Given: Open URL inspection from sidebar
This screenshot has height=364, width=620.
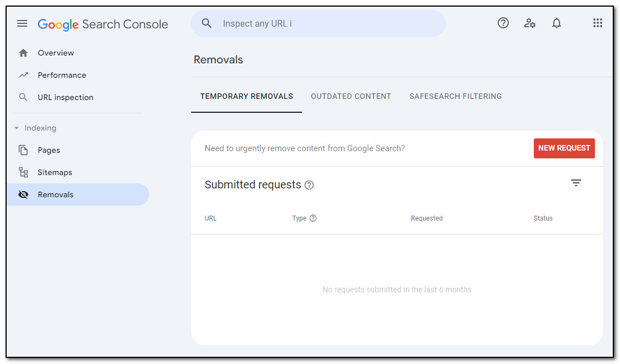Looking at the screenshot, I should tap(65, 97).
